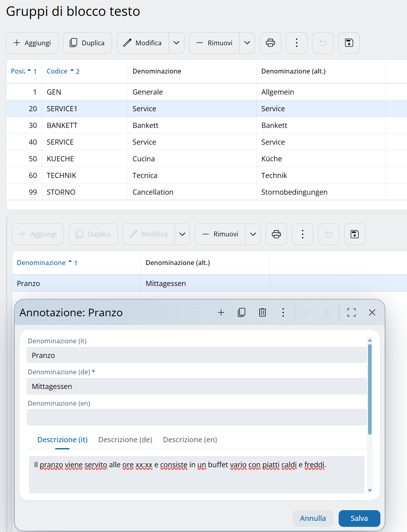Open the three-dot menu in top toolbar

pyautogui.click(x=297, y=43)
